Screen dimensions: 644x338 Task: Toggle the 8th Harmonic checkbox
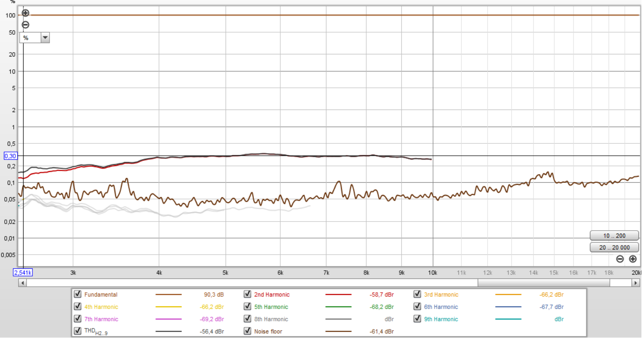click(247, 319)
